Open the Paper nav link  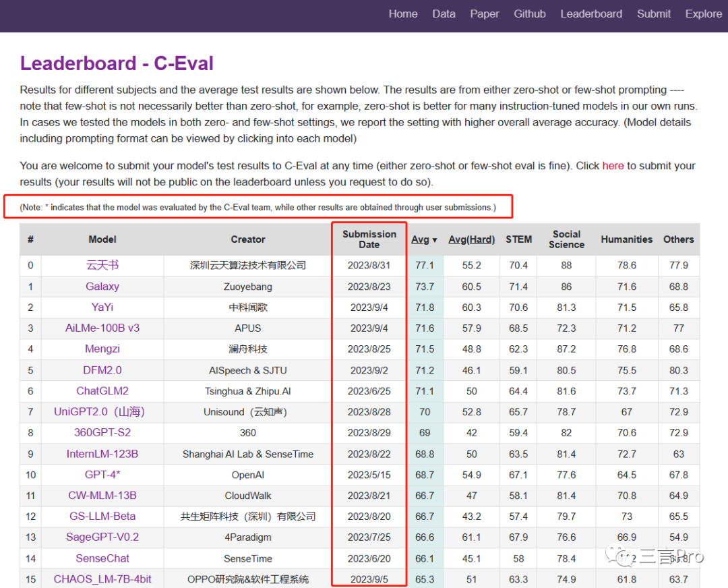point(484,14)
